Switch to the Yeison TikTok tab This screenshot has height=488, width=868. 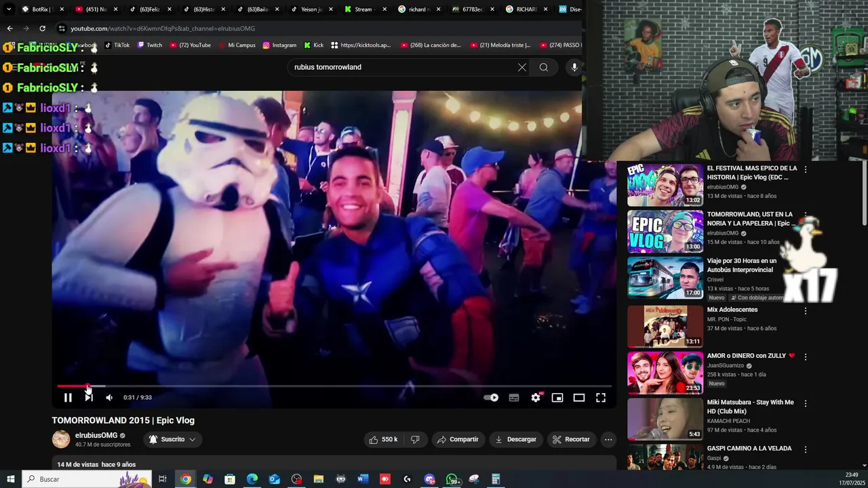tap(311, 9)
